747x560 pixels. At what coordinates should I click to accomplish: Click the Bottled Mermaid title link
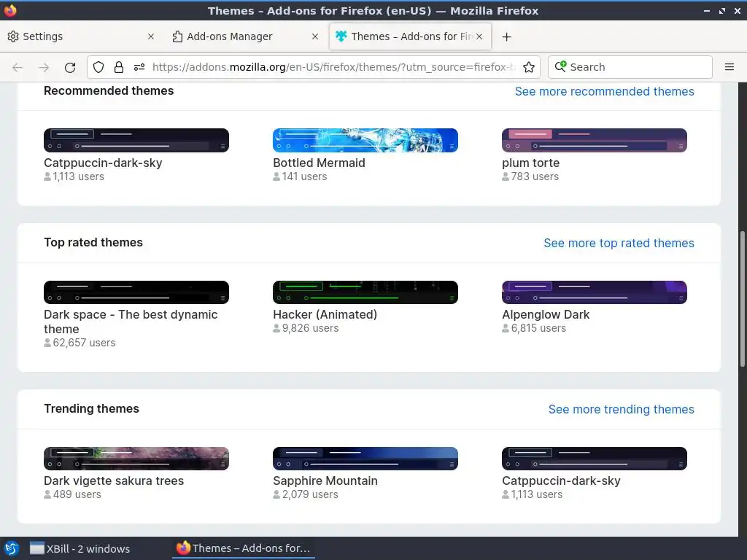pos(320,163)
